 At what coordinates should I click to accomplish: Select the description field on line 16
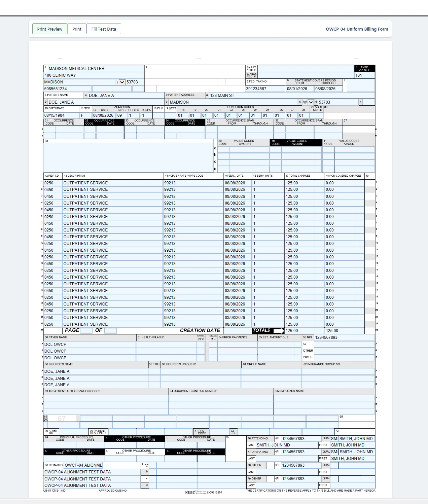[113, 284]
